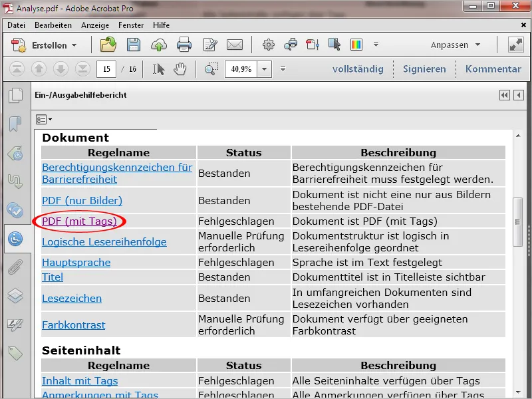532x399 pixels.
Task: Open the Logische Lesereihenfolge link
Action: click(x=104, y=242)
